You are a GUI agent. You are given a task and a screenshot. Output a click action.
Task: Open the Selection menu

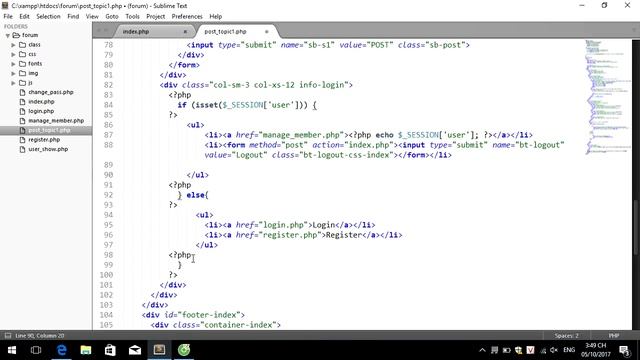click(x=48, y=16)
